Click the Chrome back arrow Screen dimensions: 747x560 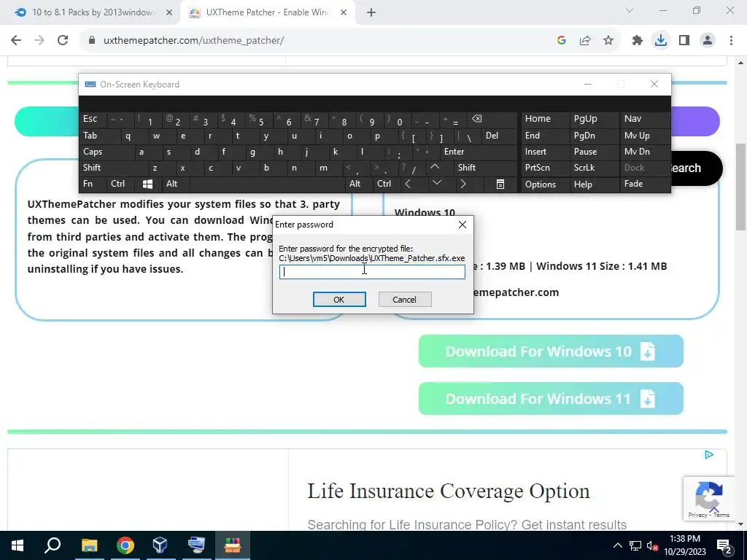pos(16,41)
